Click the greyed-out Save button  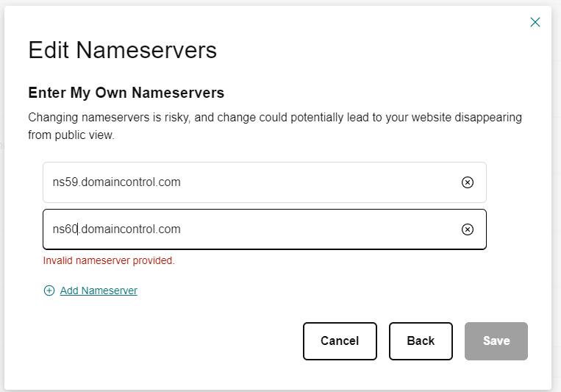point(496,341)
